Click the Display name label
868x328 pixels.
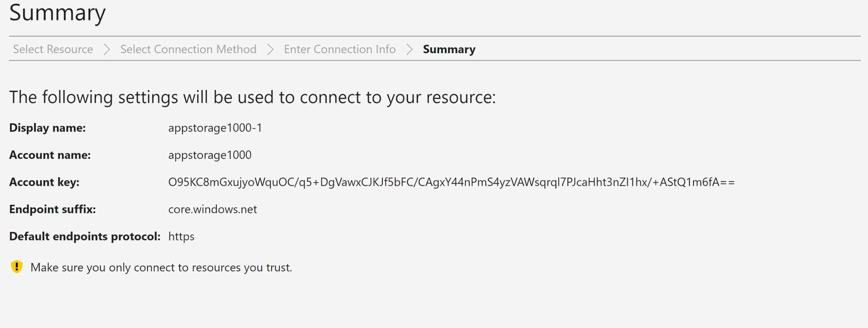pyautogui.click(x=48, y=128)
